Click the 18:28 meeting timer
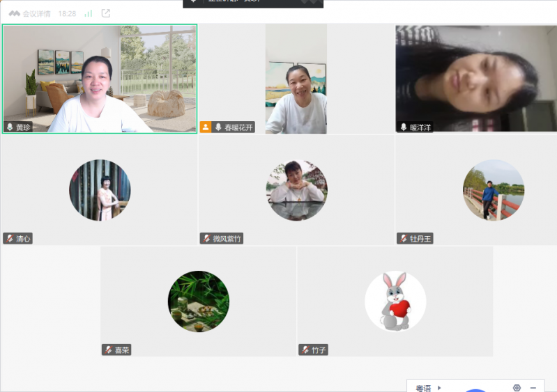The width and height of the screenshot is (557, 392). (x=67, y=13)
